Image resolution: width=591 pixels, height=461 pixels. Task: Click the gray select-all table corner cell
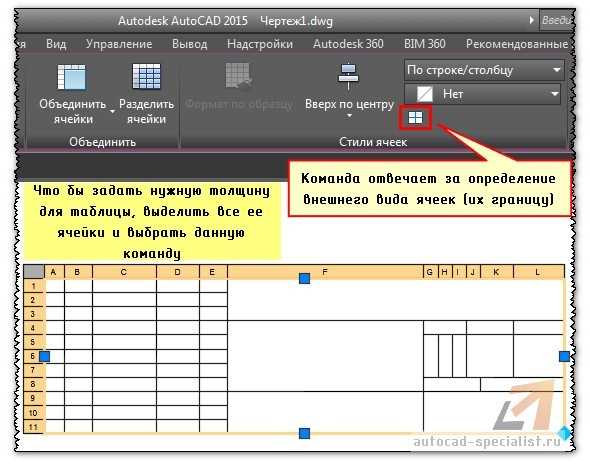point(34,272)
